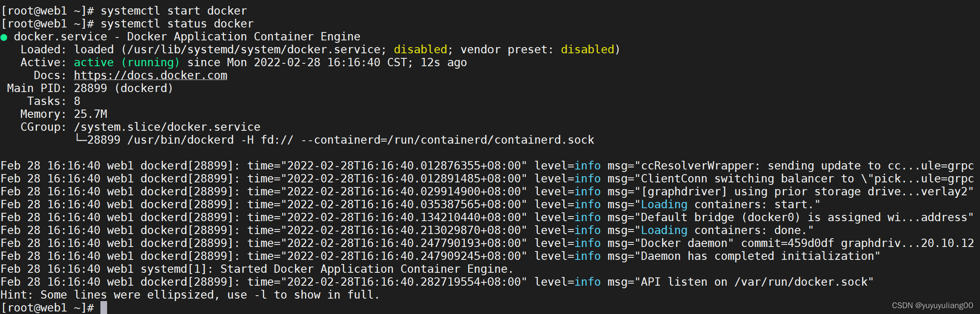Select the 'systemctl status docker' command text
Image resolution: width=980 pixels, height=314 pixels.
pos(177,24)
